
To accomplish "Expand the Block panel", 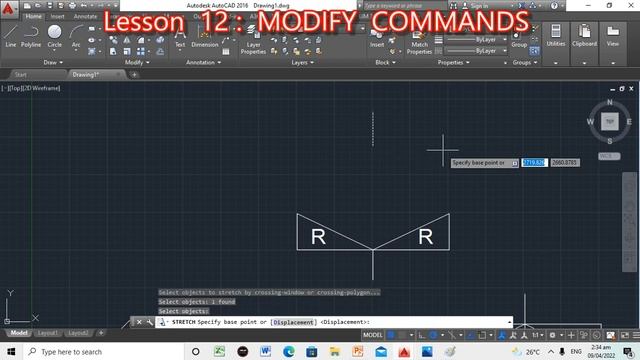I will 385,62.
